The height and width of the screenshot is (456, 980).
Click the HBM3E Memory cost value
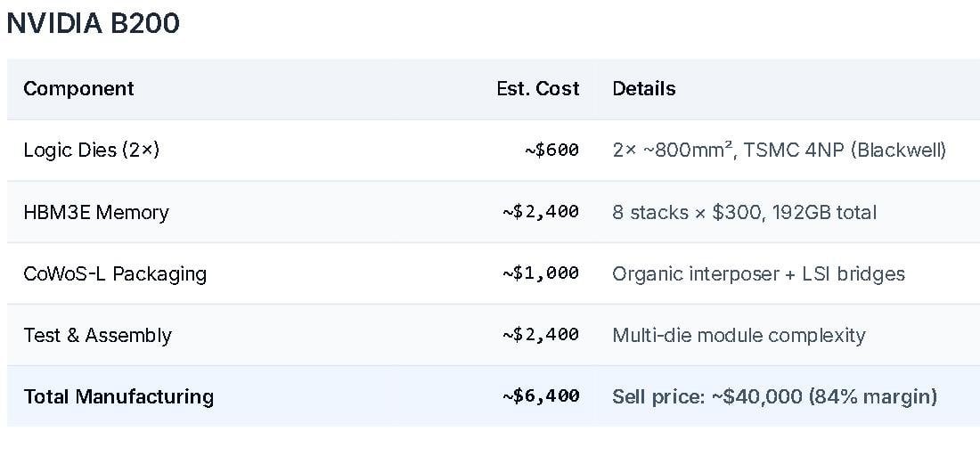(x=540, y=212)
